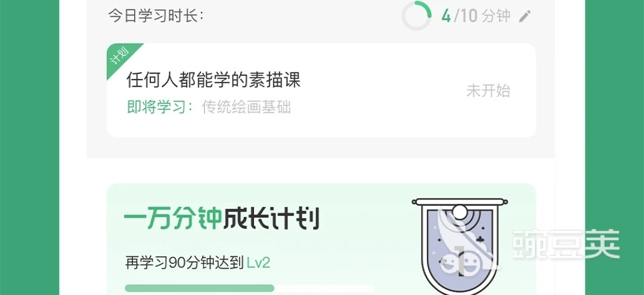Image resolution: width=644 pixels, height=295 pixels.
Task: Tap the 今日学习时长 label
Action: point(156,17)
